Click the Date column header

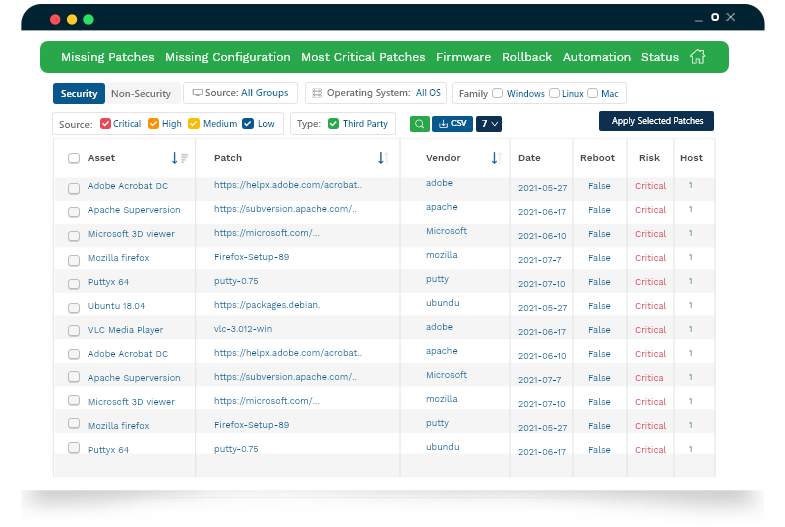(529, 158)
